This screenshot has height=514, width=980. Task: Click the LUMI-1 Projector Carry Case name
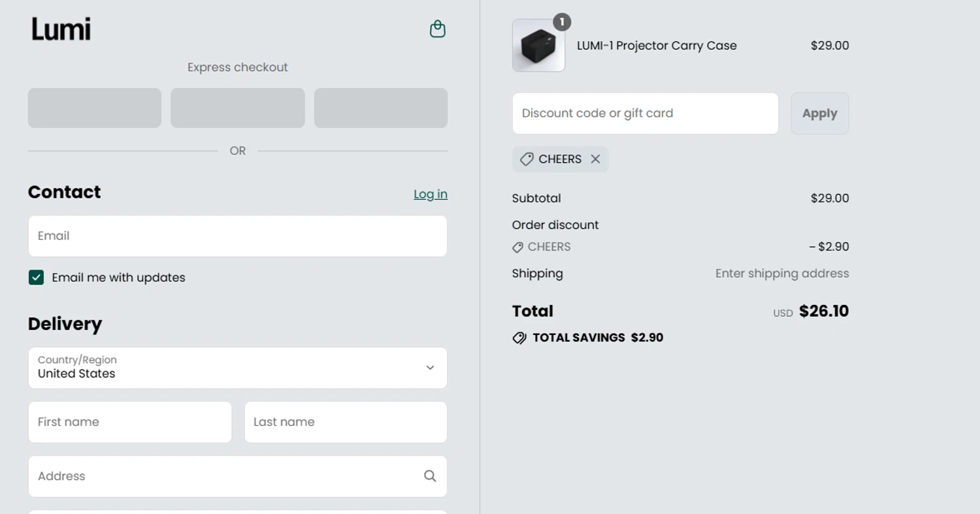click(657, 46)
